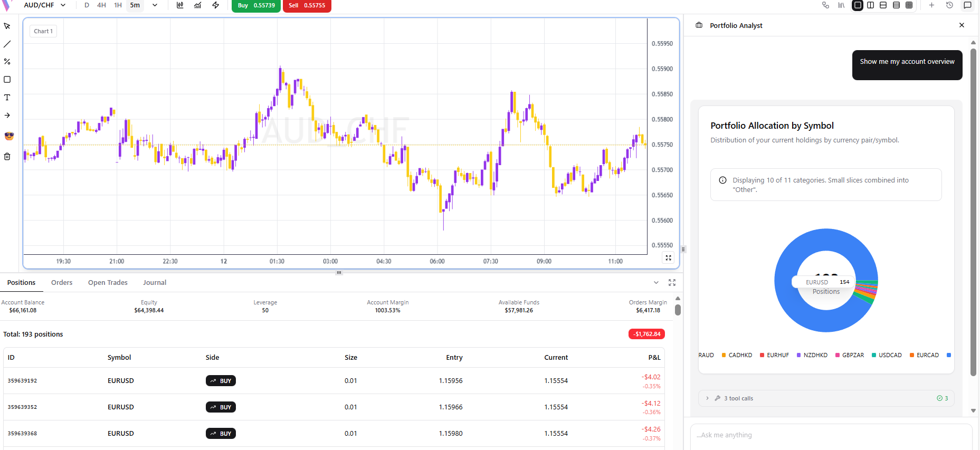Viewport: 980px width, 450px height.
Task: Select the line drawing tool
Action: pos(7,44)
